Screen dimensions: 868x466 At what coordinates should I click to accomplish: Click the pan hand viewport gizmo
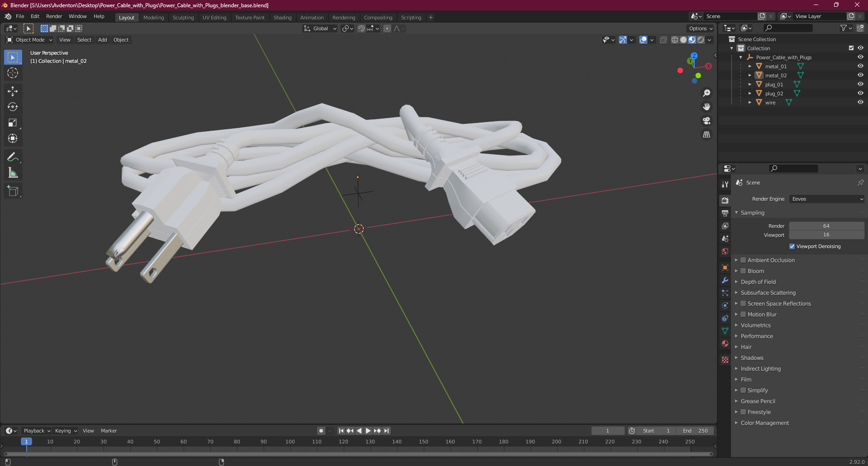tap(707, 107)
